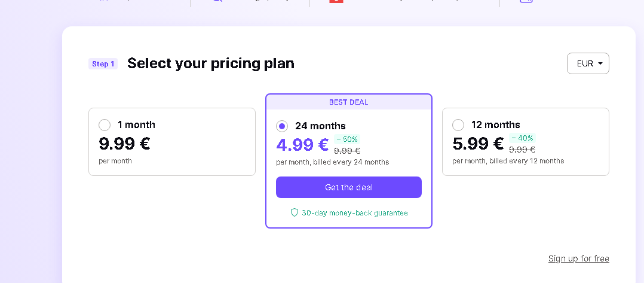Select the 1 month plan radio button
Screen dimensions: 644x283
click(x=105, y=125)
